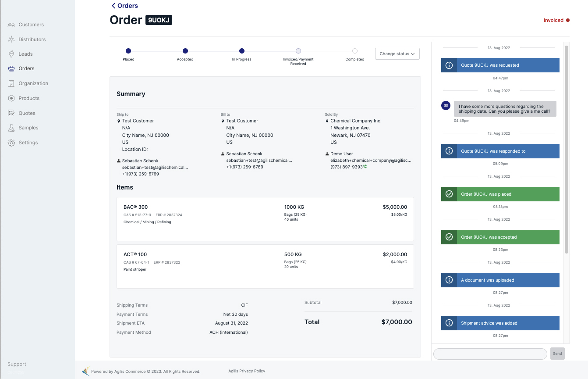Click the Leads funnel icon
Viewport: 588px width, 379px height.
click(11, 54)
